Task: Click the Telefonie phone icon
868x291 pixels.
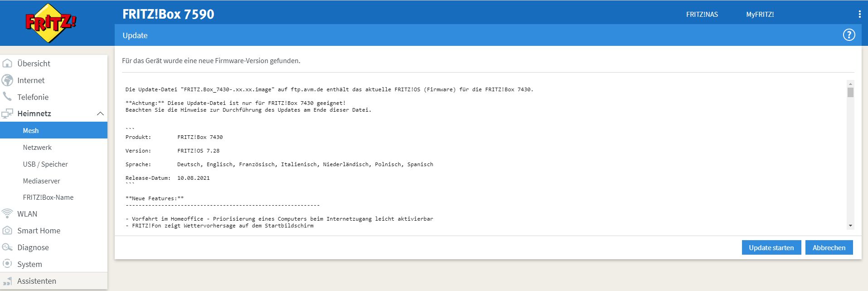Action: coord(7,97)
